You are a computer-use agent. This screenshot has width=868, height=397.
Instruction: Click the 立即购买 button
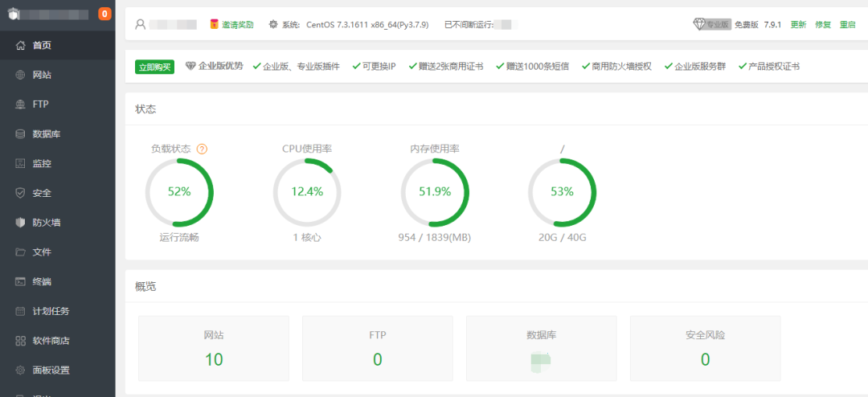coord(154,67)
